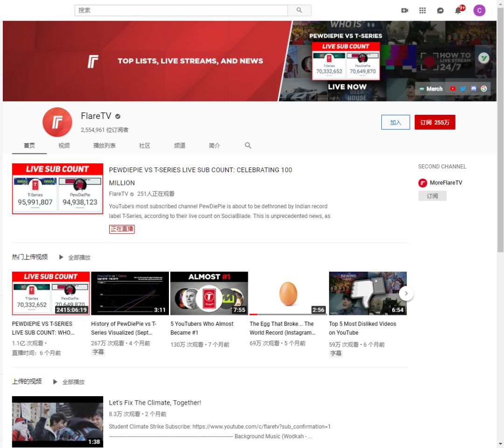
Task: Switch to the 简介 tab
Action: (214, 146)
